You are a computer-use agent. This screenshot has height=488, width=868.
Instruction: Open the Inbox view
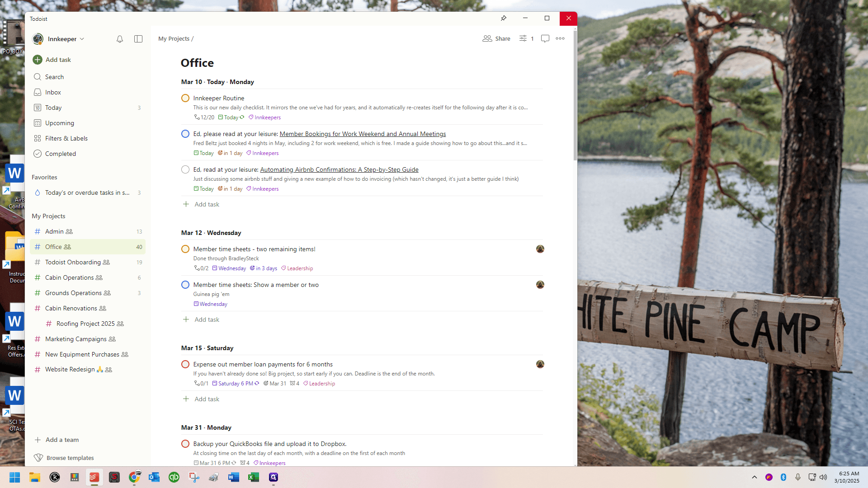(x=88, y=92)
